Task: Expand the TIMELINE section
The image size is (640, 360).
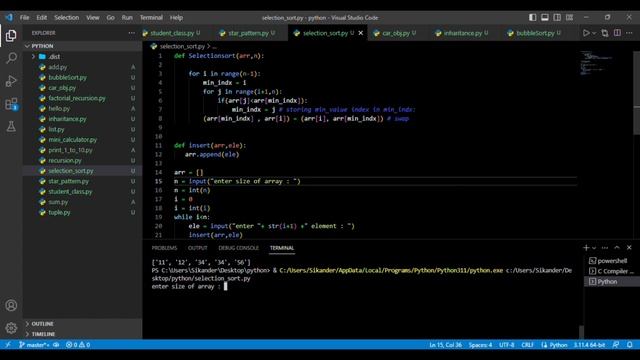Action: pyautogui.click(x=82, y=334)
